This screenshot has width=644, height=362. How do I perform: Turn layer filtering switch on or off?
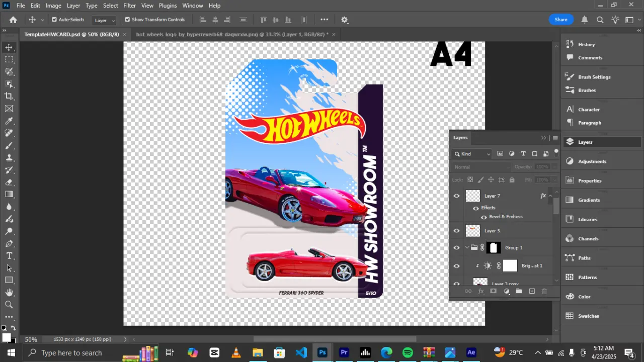[556, 152]
